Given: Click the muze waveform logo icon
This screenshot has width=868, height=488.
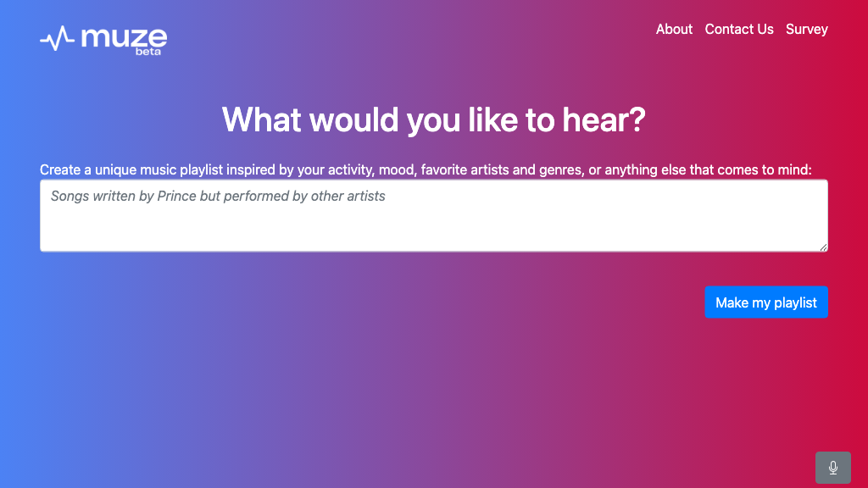Looking at the screenshot, I should point(57,38).
